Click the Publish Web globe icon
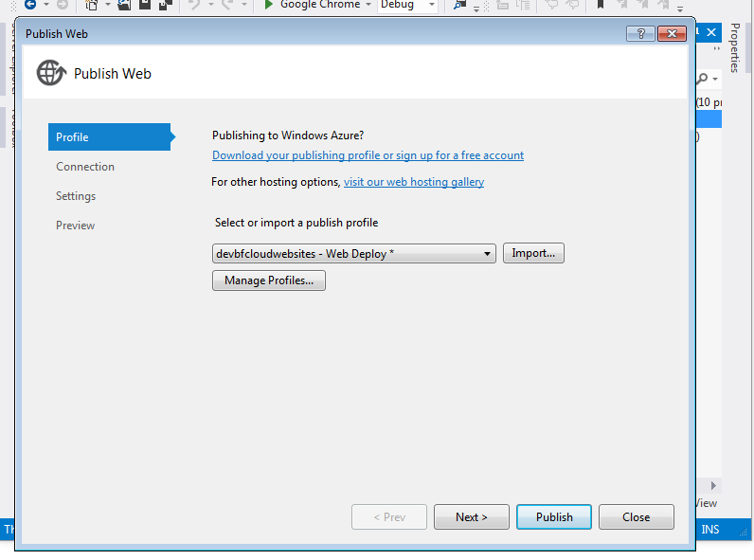The width and height of the screenshot is (754, 560). (51, 73)
